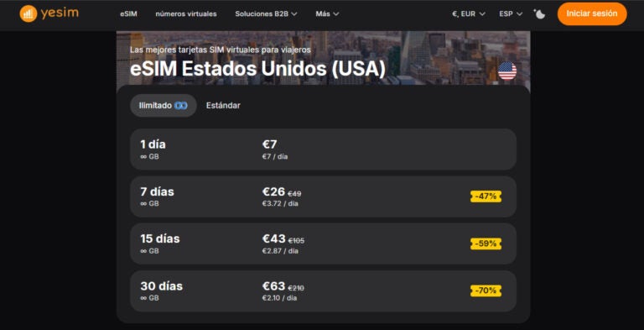The width and height of the screenshot is (644, 330).
Task: Open the eSIM menu item
Action: (x=128, y=13)
